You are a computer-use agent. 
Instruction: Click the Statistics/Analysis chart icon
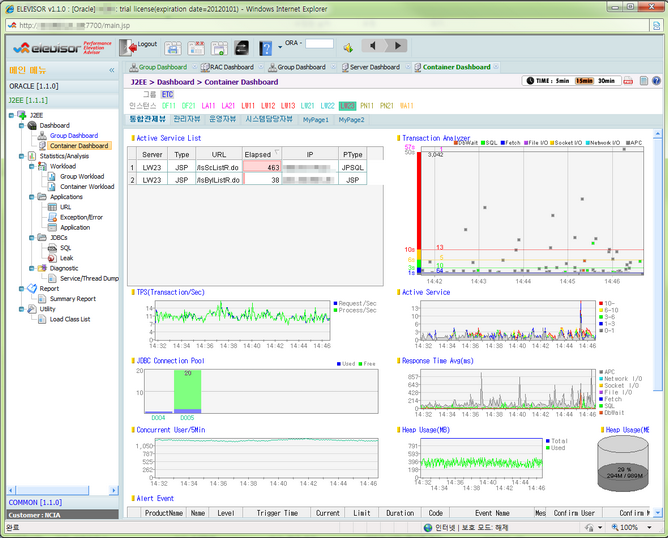point(32,156)
